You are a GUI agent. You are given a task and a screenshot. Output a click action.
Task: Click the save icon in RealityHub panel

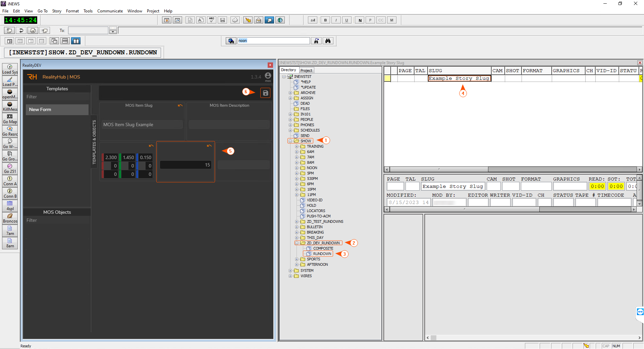point(265,93)
